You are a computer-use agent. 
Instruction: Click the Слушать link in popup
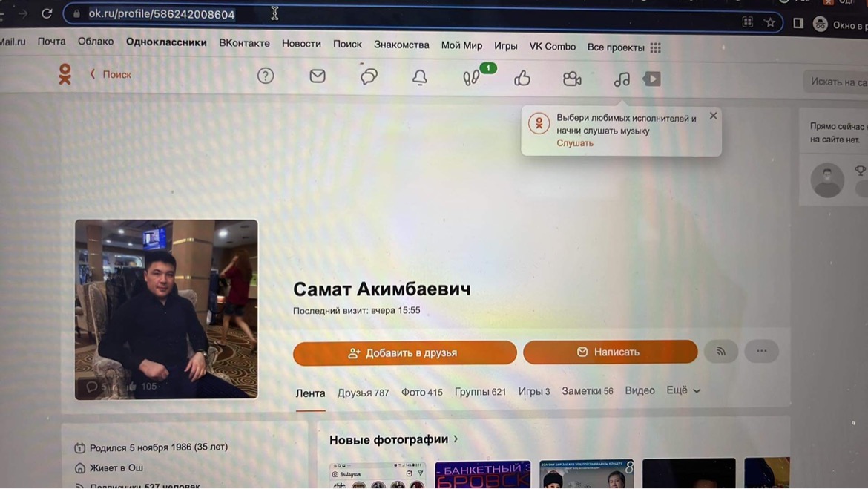575,143
